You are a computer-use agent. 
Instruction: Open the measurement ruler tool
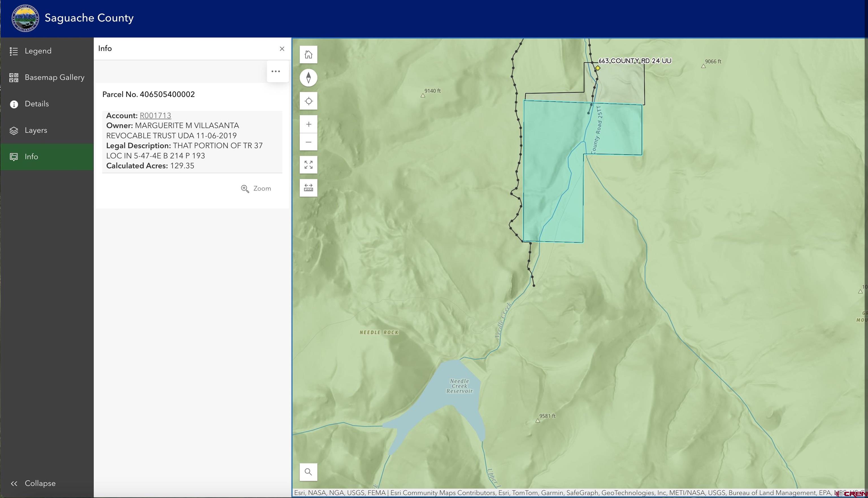click(308, 188)
